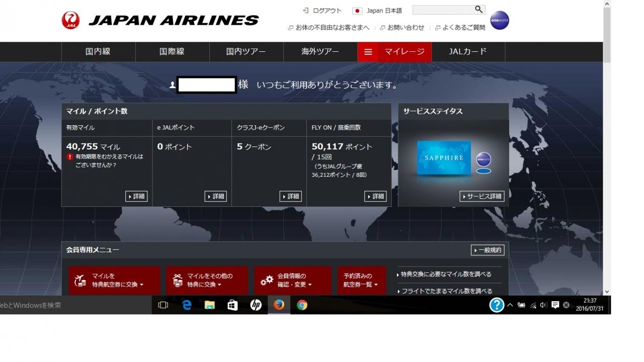Open Microsoft Edge from the taskbar
Viewport: 644px width, 362px height.
(187, 305)
